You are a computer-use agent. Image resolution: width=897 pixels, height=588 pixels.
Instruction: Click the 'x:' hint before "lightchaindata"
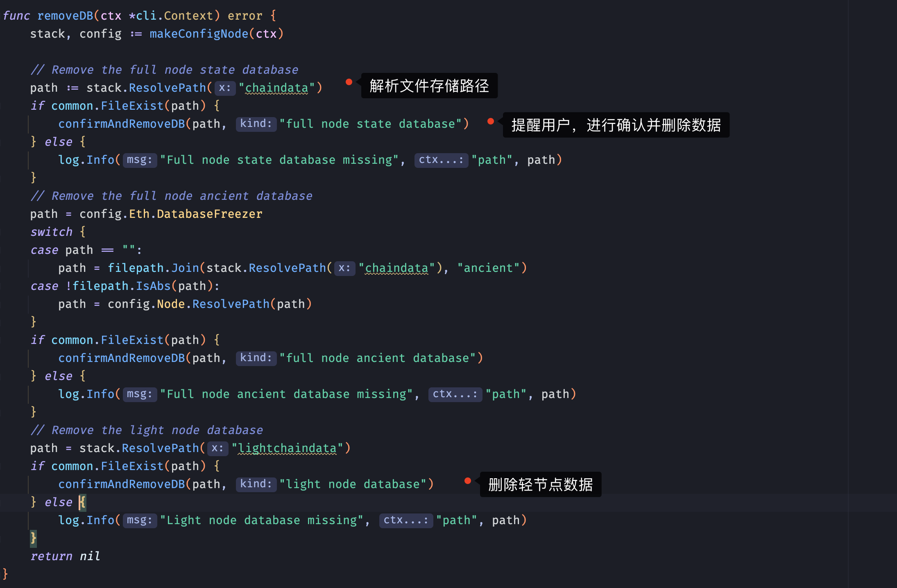[217, 448]
